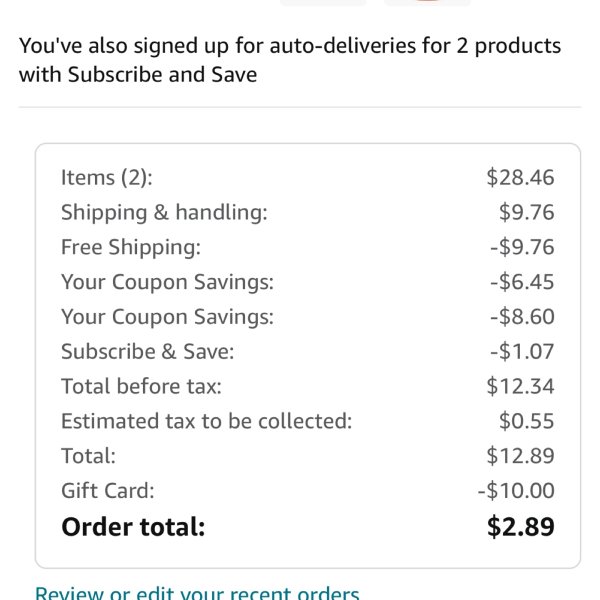600x600 pixels.
Task: Click the auto-deliveries Subscribe and Save message
Action: (x=290, y=60)
